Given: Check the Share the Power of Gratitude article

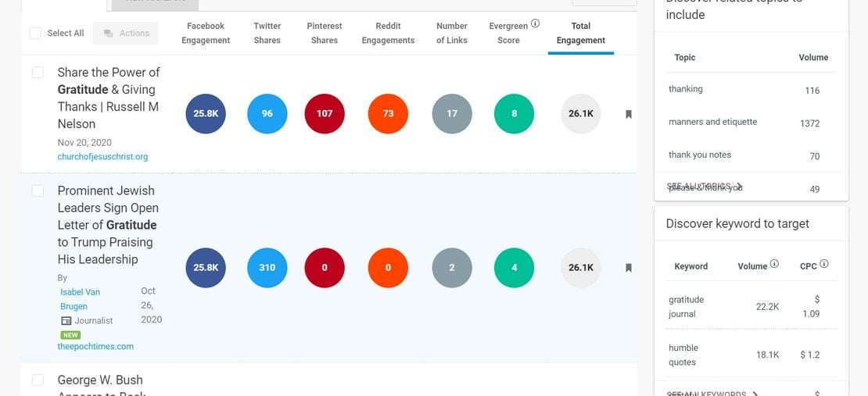Looking at the screenshot, I should (x=38, y=73).
